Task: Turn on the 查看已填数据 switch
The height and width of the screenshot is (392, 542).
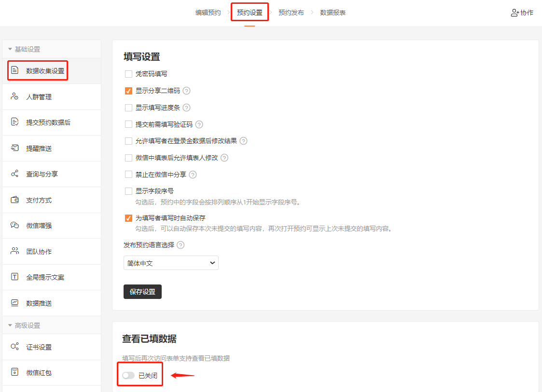Action: (128, 376)
